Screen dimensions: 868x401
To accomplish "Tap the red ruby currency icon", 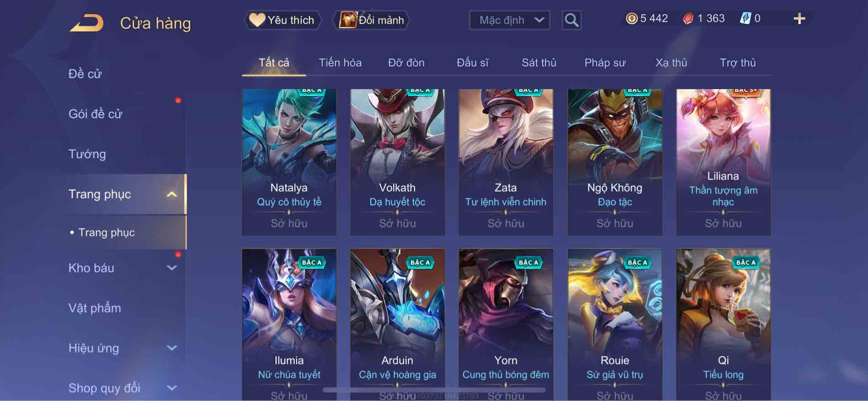I will point(688,19).
